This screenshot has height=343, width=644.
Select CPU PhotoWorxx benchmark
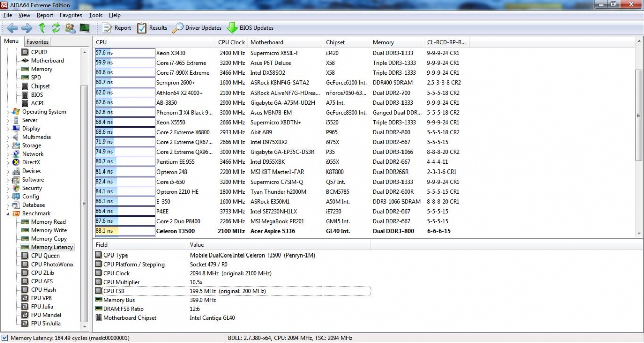(x=52, y=264)
